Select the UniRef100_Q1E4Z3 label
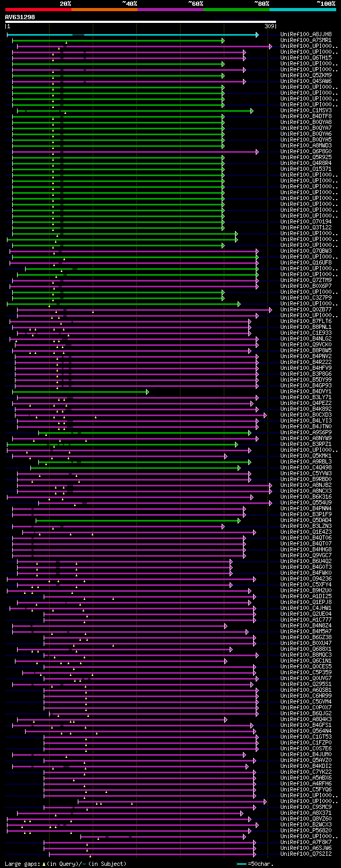 (306, 532)
